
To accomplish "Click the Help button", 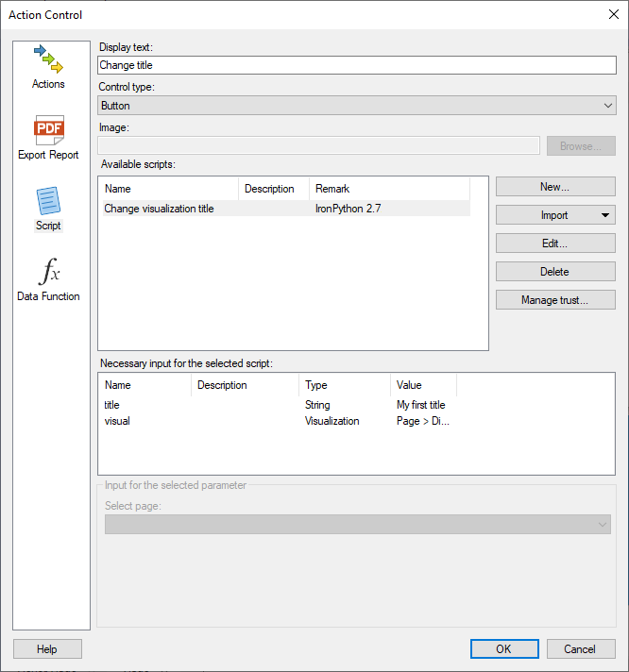I will point(47,648).
